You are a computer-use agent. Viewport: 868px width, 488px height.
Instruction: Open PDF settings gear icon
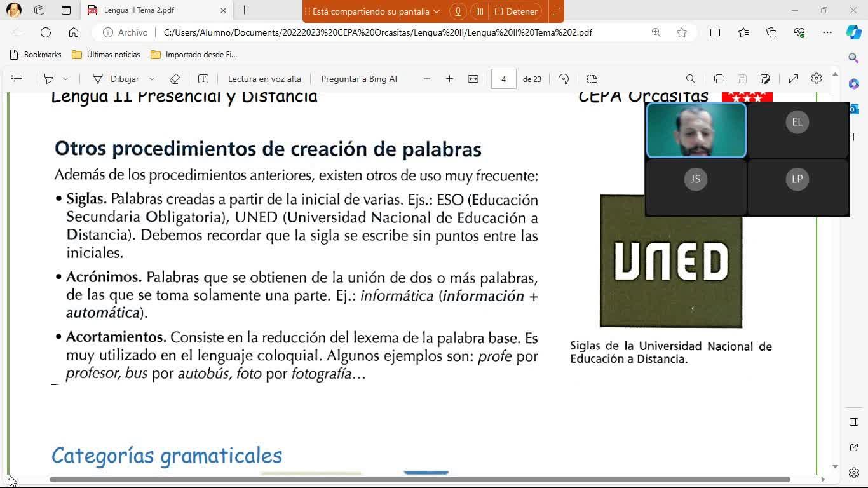pos(817,79)
